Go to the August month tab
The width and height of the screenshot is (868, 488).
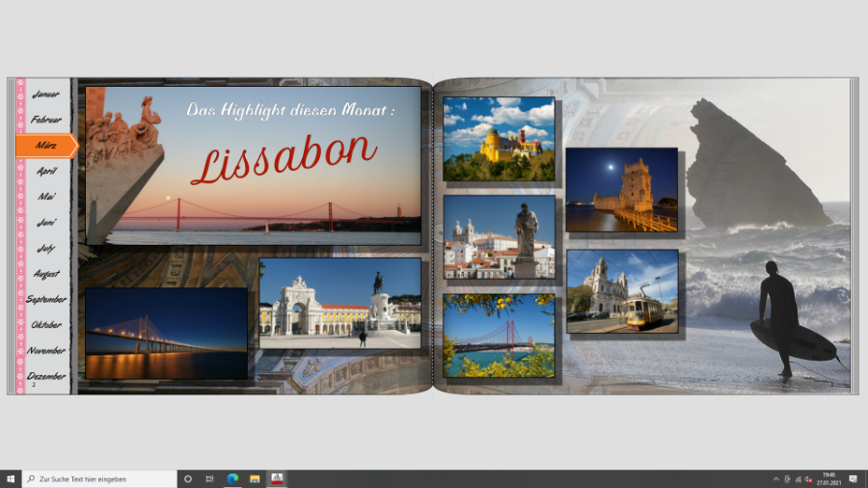[x=45, y=274]
